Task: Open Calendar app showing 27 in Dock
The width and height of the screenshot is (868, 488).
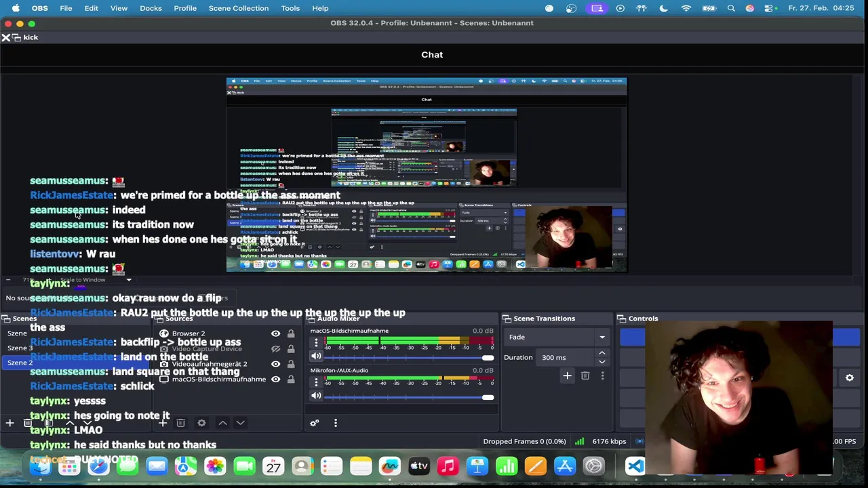Action: pos(273,466)
